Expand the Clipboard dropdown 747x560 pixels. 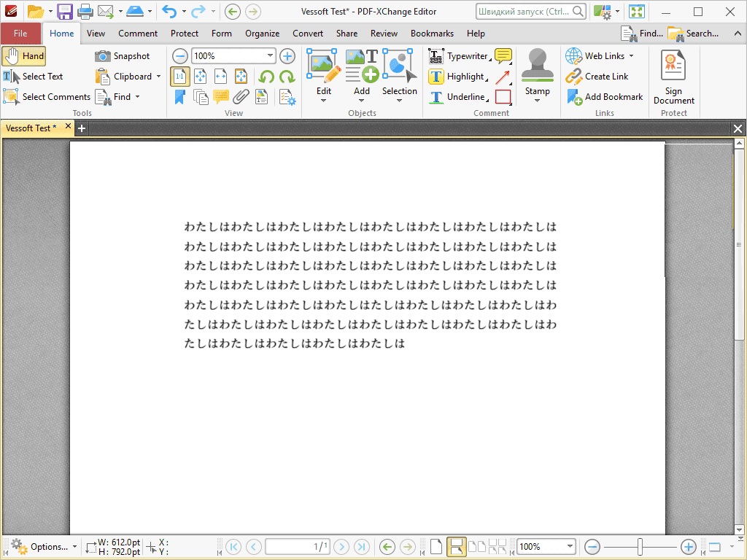click(x=158, y=77)
